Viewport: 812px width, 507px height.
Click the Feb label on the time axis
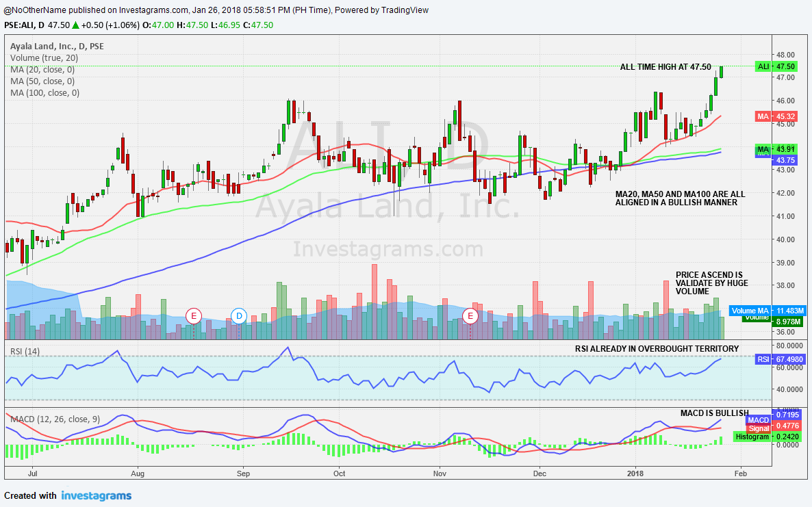click(x=741, y=473)
